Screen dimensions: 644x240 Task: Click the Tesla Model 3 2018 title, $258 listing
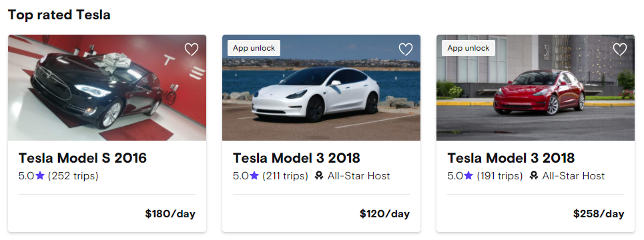tap(511, 158)
